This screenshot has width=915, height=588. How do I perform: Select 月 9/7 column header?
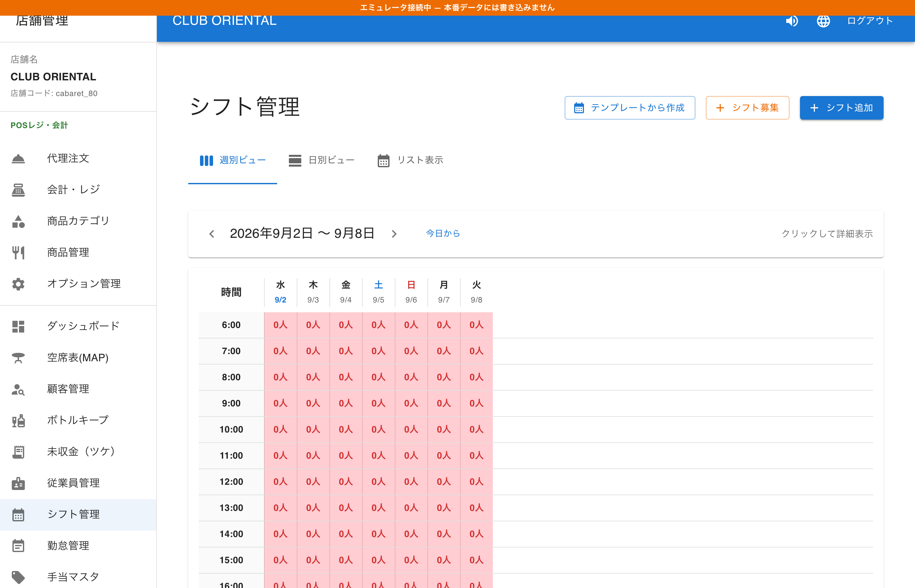tap(444, 292)
